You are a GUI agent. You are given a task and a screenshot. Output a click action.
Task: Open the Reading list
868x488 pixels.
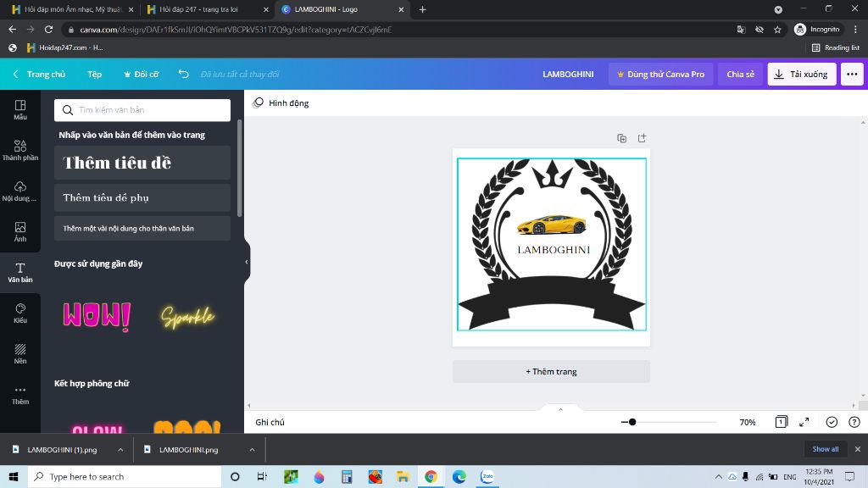pos(835,47)
